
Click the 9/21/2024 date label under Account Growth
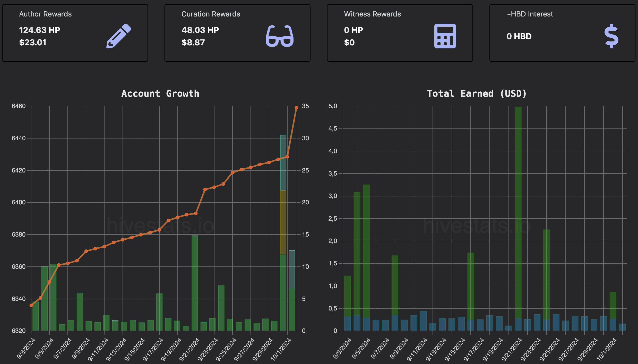pyautogui.click(x=189, y=349)
